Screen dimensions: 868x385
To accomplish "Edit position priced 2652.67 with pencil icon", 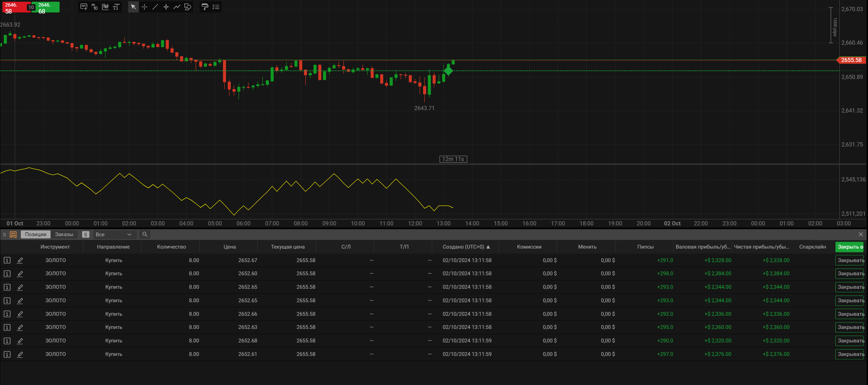I will [20, 260].
